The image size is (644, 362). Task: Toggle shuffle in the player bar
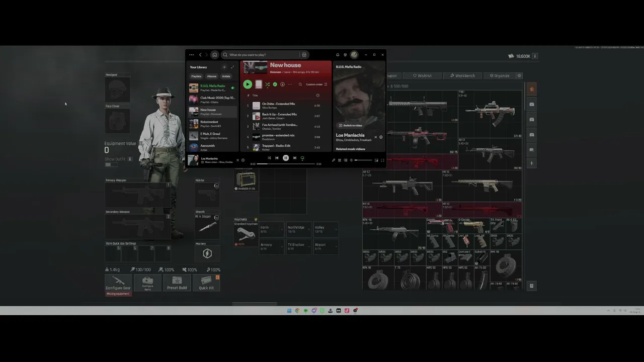click(x=269, y=158)
